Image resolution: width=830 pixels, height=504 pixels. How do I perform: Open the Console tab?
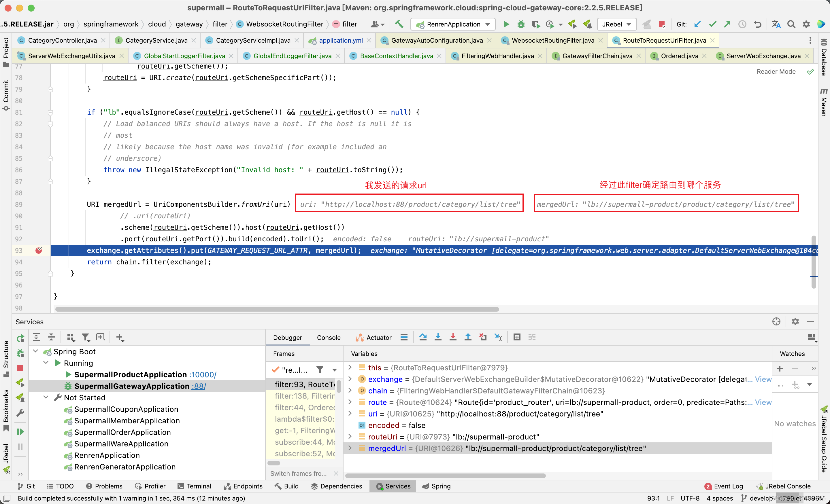tap(329, 337)
